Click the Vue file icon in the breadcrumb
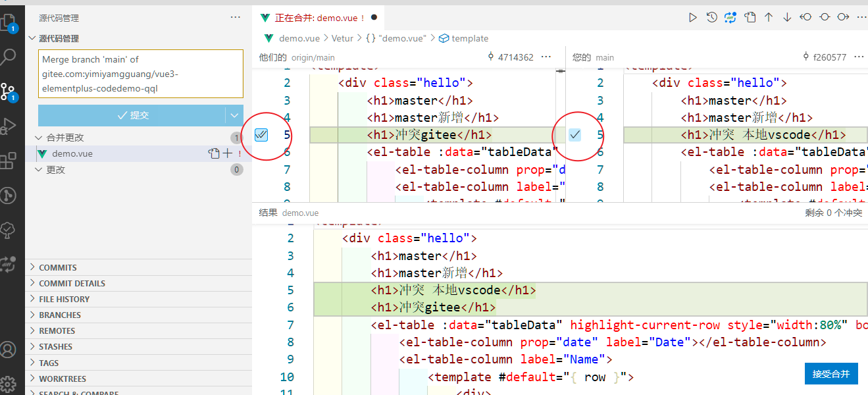 click(268, 38)
